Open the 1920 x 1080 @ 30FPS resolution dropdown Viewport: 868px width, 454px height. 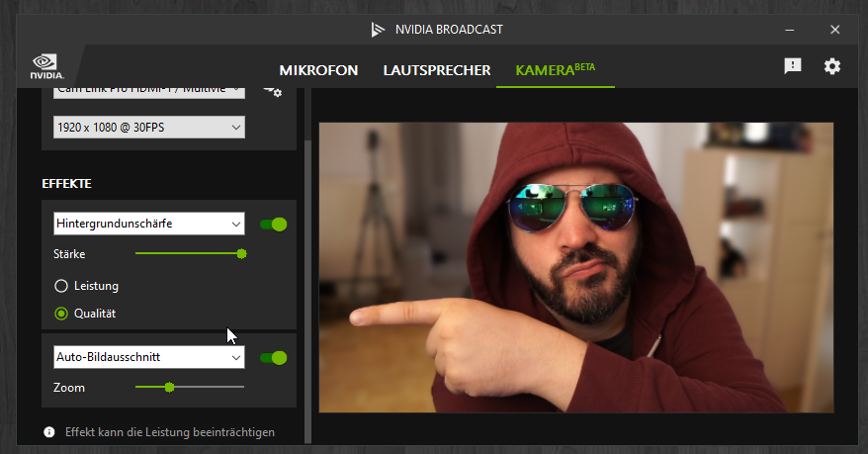tap(149, 128)
